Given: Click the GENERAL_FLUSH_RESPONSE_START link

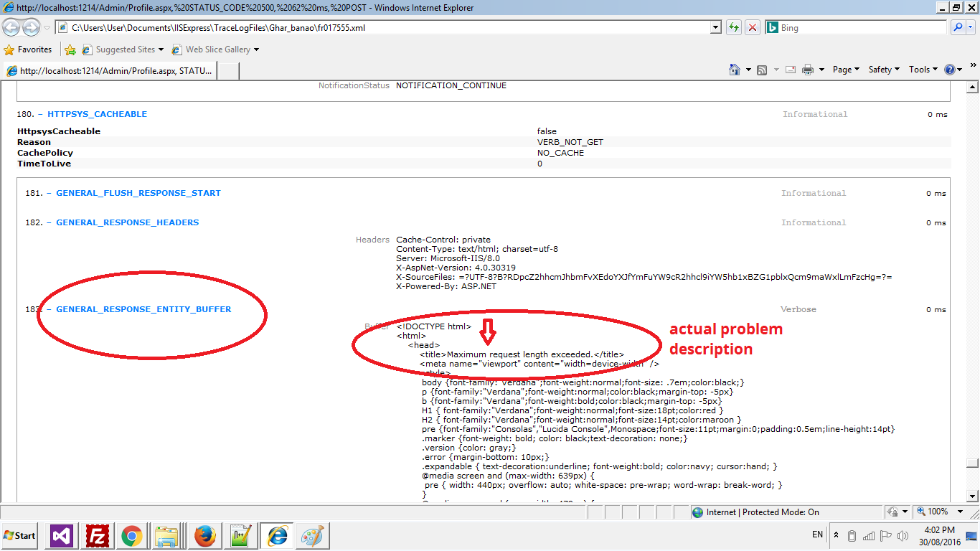Looking at the screenshot, I should click(x=138, y=193).
